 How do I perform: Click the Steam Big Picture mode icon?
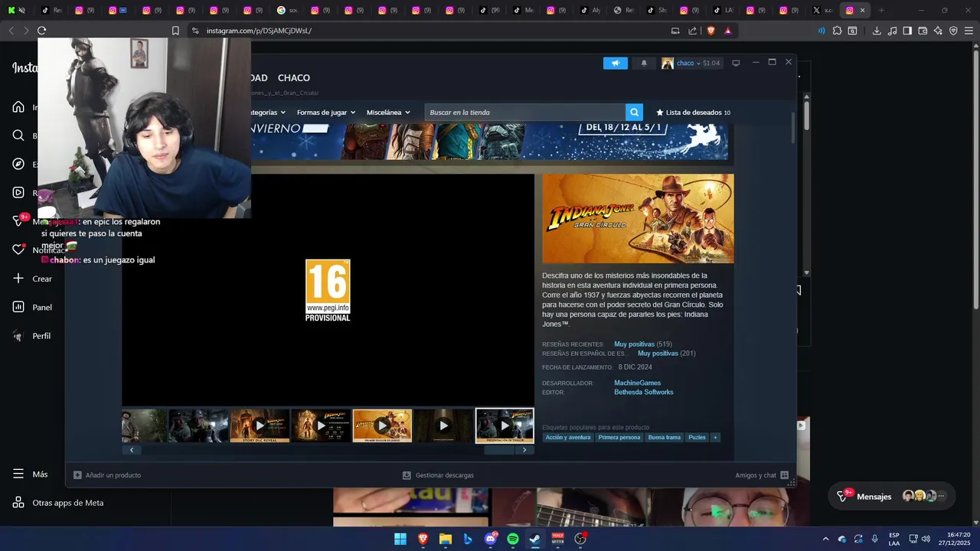(736, 63)
